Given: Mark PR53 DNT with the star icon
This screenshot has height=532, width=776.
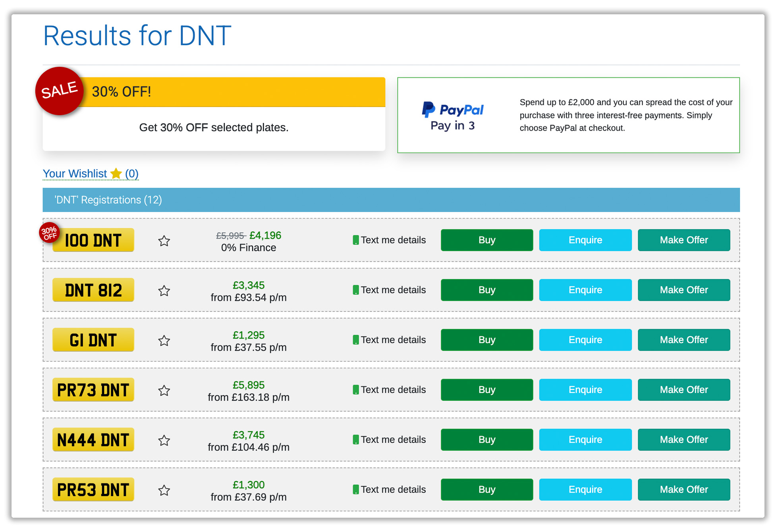Looking at the screenshot, I should [164, 490].
